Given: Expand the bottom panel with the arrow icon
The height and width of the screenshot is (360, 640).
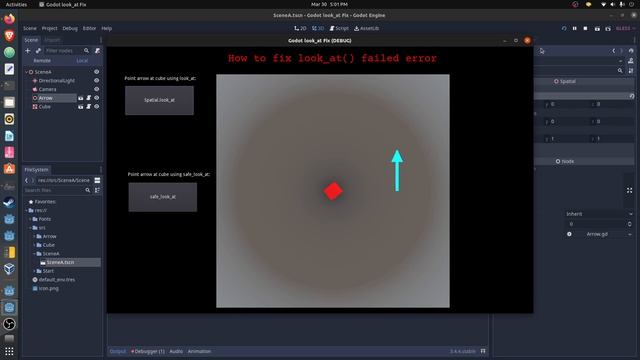Looking at the screenshot, I should coord(483,351).
